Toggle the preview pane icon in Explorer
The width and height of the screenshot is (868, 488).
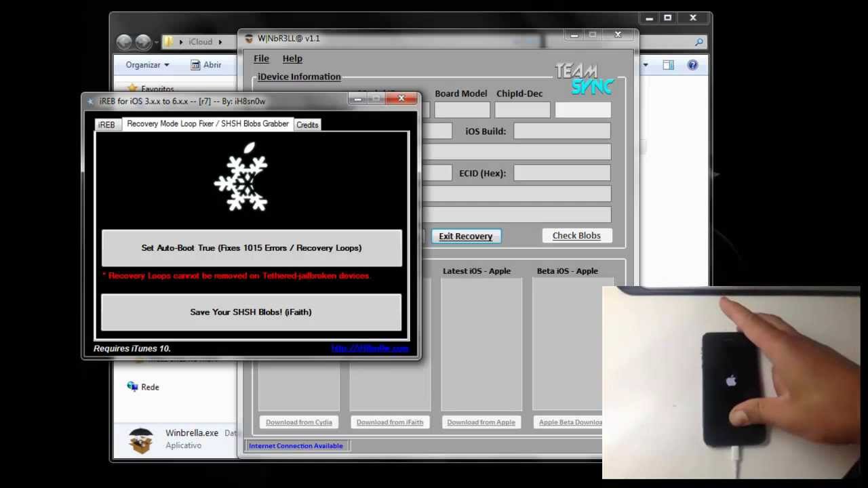669,65
